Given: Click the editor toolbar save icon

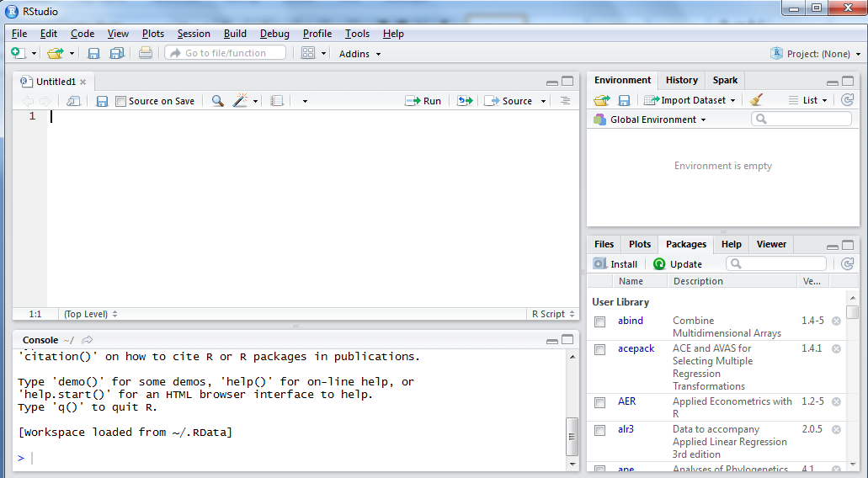Looking at the screenshot, I should pos(102,101).
